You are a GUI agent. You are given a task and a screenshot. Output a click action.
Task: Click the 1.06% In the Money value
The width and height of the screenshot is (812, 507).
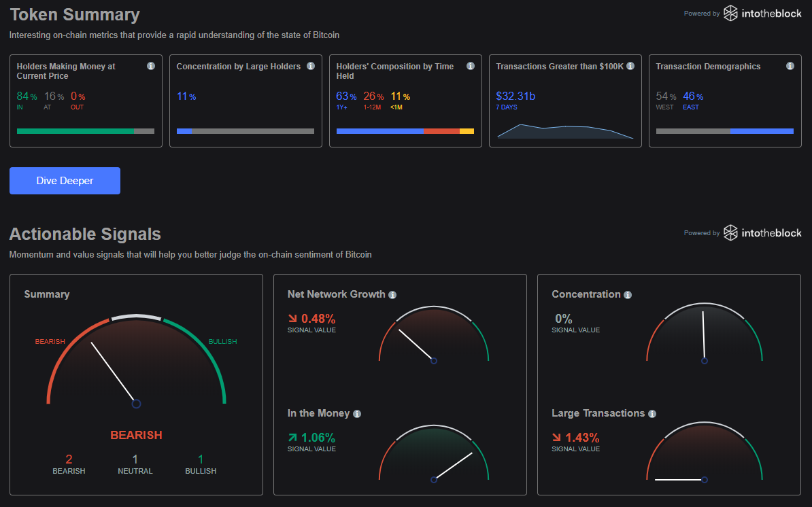tap(318, 438)
